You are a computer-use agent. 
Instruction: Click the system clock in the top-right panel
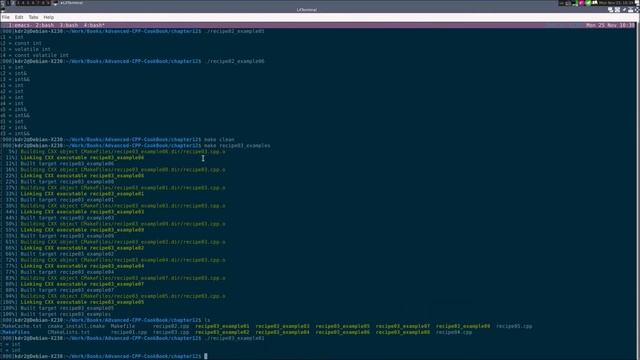pyautogui.click(x=616, y=3)
